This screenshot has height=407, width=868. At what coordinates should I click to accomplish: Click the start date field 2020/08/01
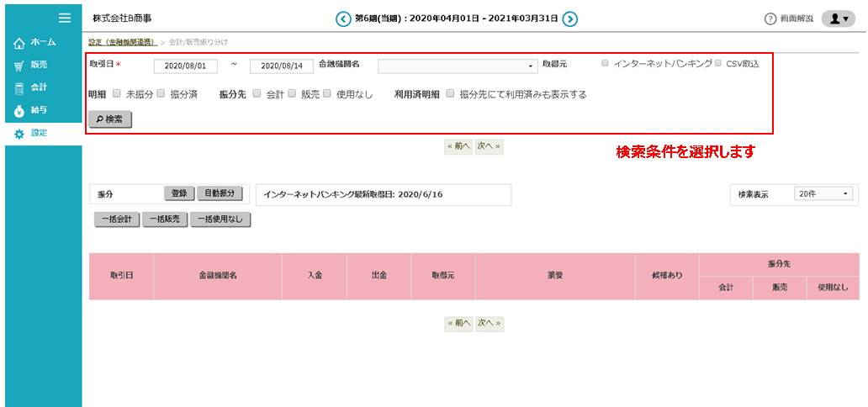186,66
